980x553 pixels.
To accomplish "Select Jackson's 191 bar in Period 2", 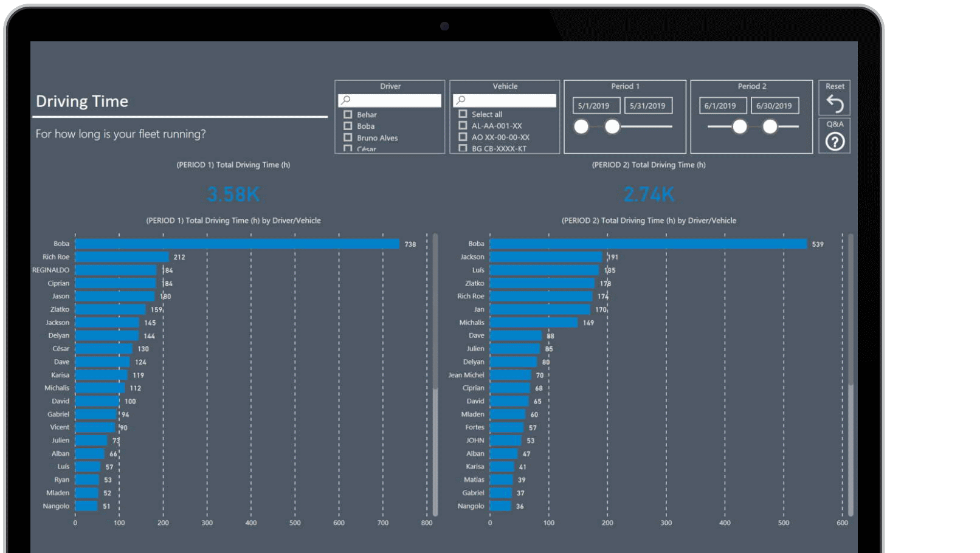I will (545, 257).
